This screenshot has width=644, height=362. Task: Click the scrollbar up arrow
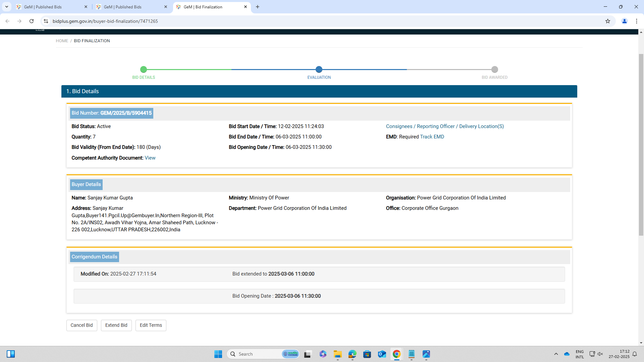point(641,32)
